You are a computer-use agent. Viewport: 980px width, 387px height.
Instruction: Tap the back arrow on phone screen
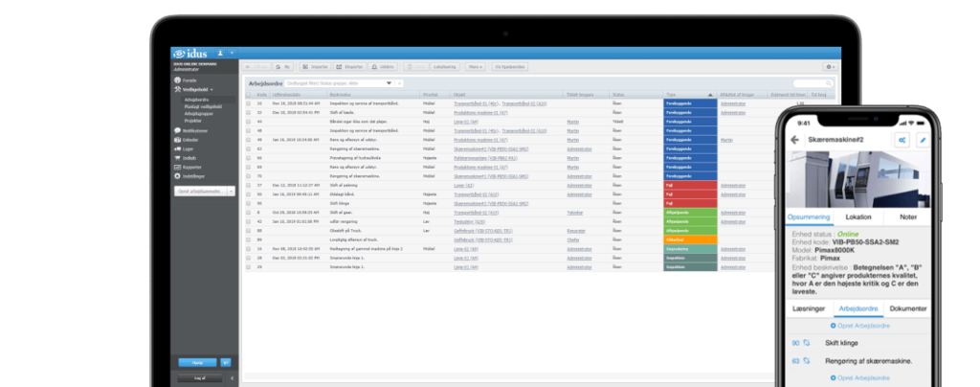click(795, 140)
